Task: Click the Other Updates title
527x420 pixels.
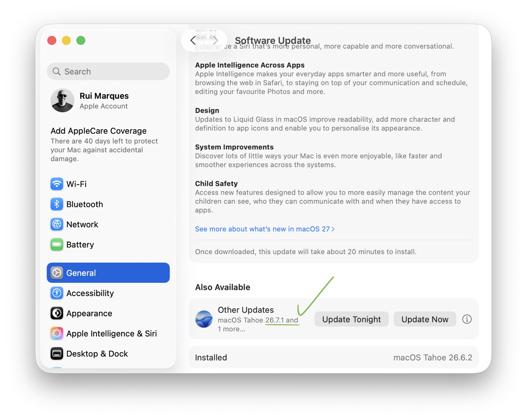Action: coord(246,310)
